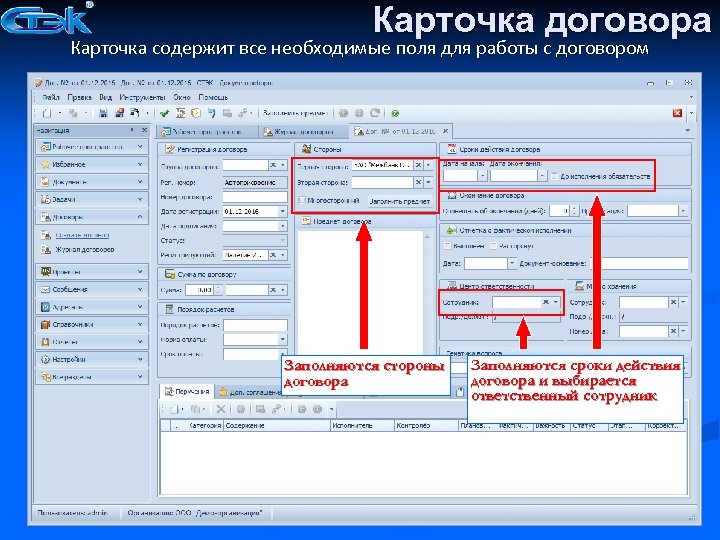Open the Вторая сторона dropdown arrow
The width and height of the screenshot is (720, 540).
[428, 182]
